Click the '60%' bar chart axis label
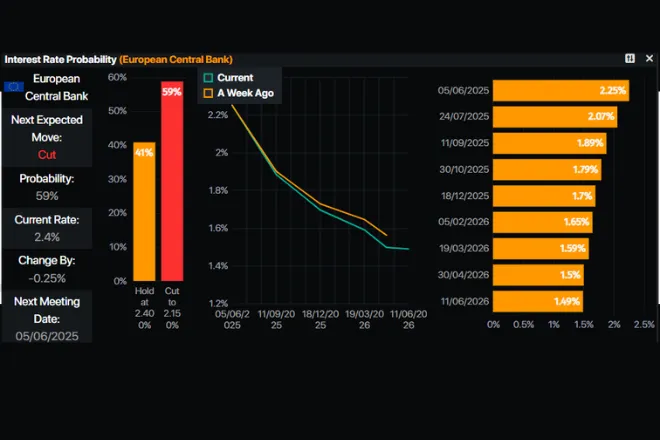Viewport: 660px width, 440px height. [117, 77]
